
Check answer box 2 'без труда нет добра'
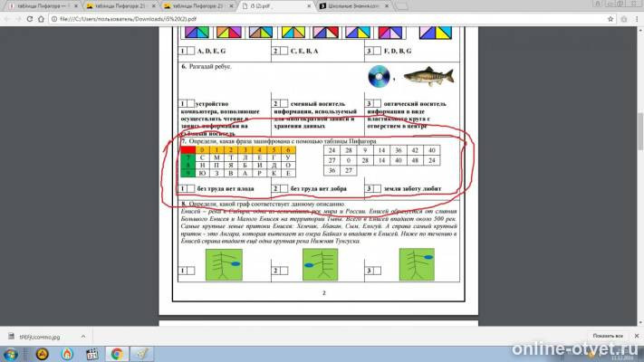(x=284, y=188)
